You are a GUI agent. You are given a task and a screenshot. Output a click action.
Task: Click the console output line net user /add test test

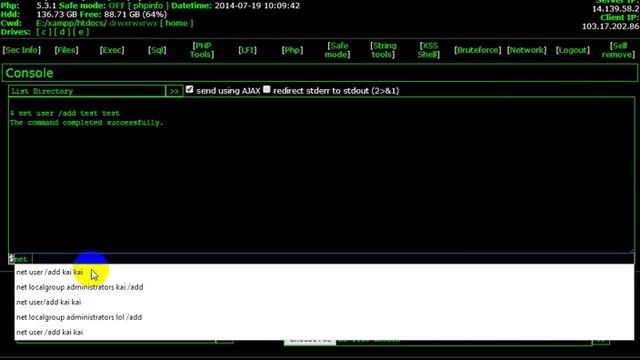point(65,113)
